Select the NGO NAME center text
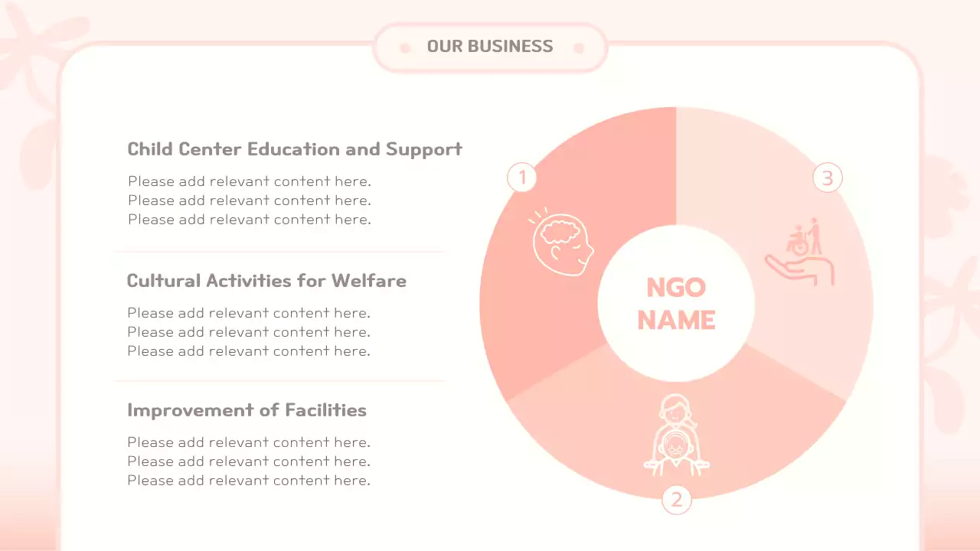Screen dimensions: 980x551 677,304
